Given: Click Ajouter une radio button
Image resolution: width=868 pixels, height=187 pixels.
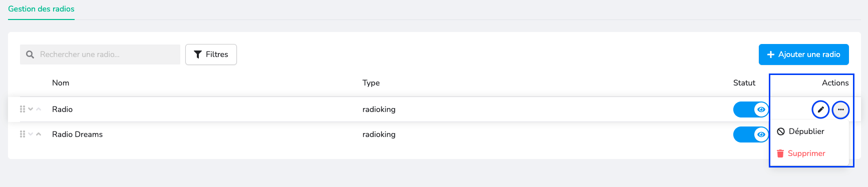Looking at the screenshot, I should click(803, 54).
